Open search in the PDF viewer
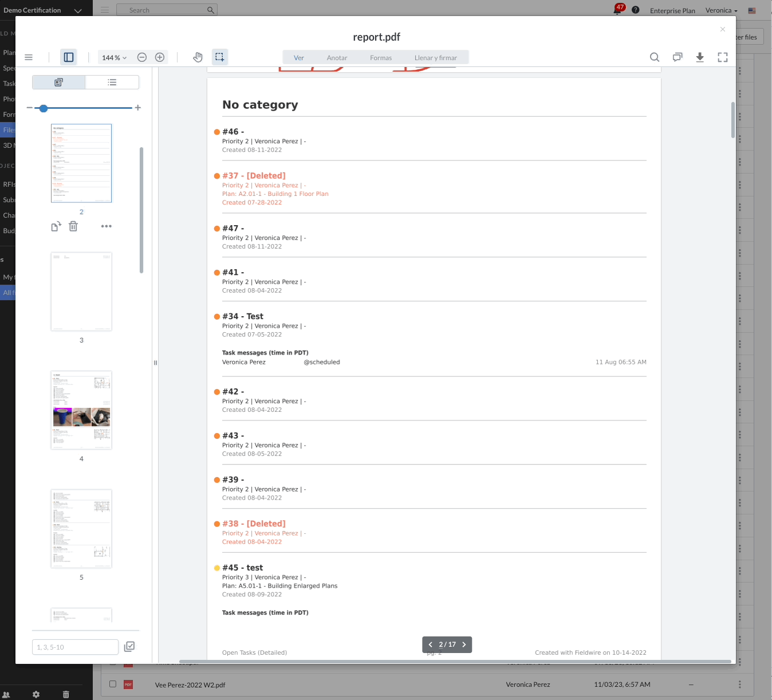Screen dimensions: 772x700 coord(655,57)
